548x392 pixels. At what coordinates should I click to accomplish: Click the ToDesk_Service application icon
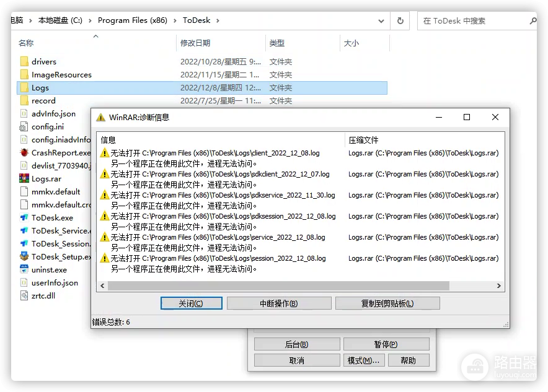(x=24, y=230)
